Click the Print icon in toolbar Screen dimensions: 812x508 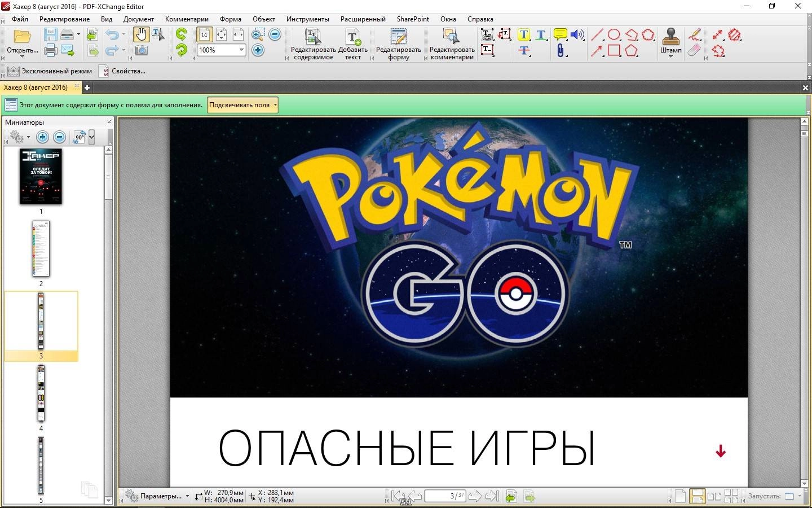pos(51,51)
